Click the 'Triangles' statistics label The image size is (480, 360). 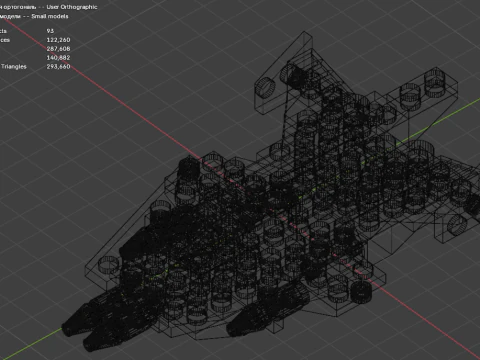click(x=14, y=67)
